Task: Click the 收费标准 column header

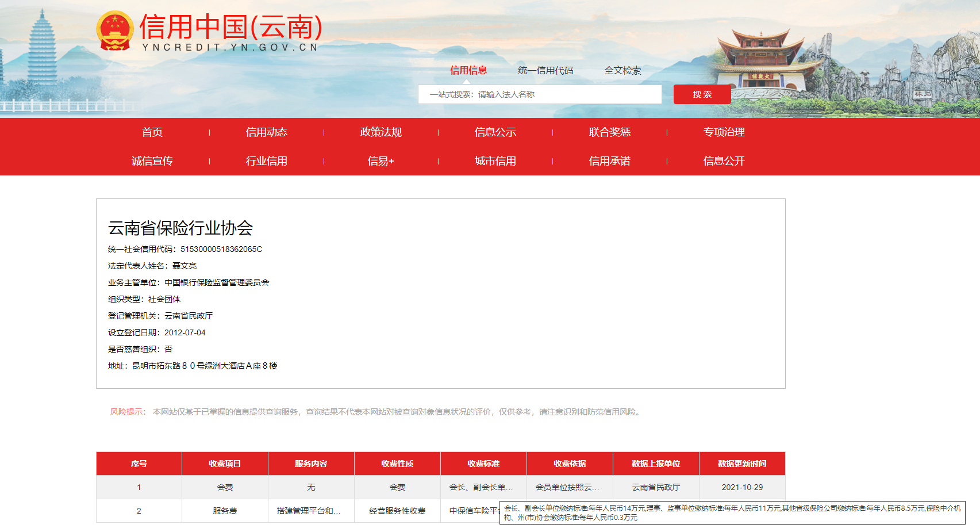Action: 484,464
